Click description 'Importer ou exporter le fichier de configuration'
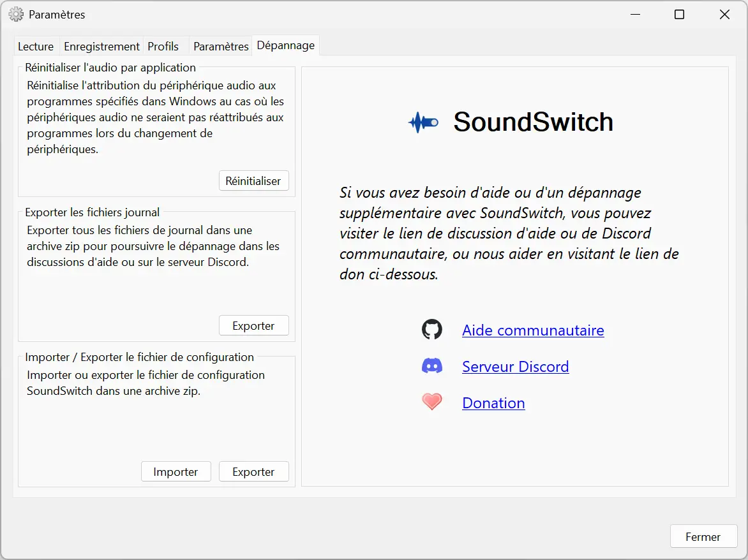This screenshot has height=560, width=748. pos(146,383)
